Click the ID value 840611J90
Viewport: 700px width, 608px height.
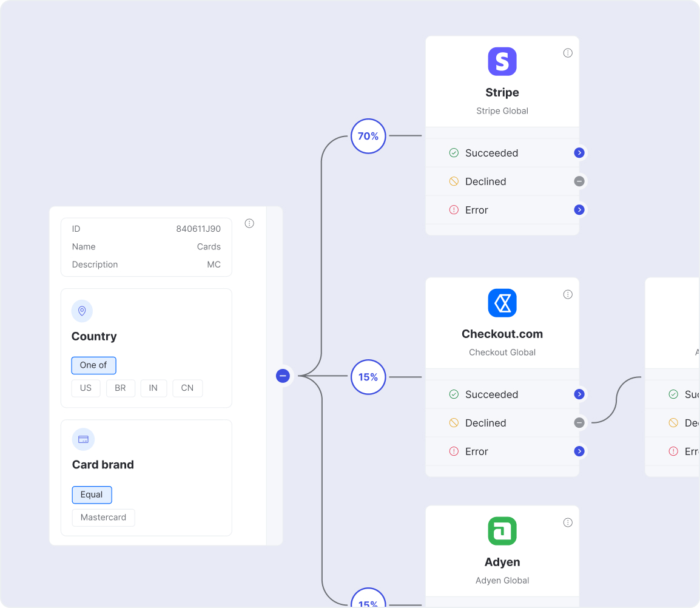[198, 229]
